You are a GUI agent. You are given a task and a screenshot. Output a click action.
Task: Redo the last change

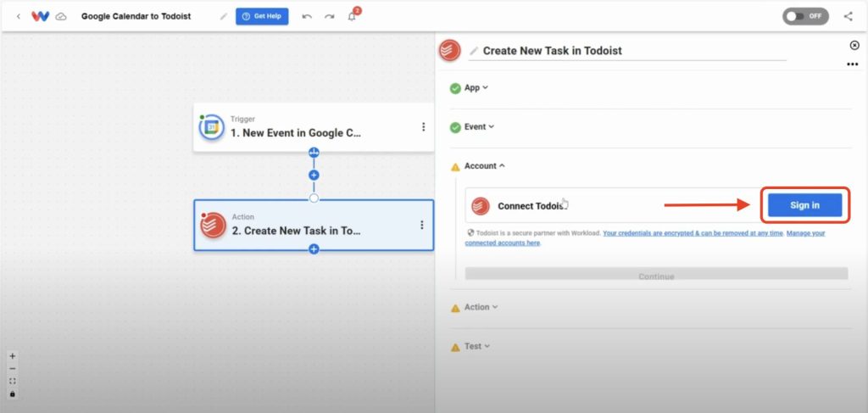[x=330, y=17]
